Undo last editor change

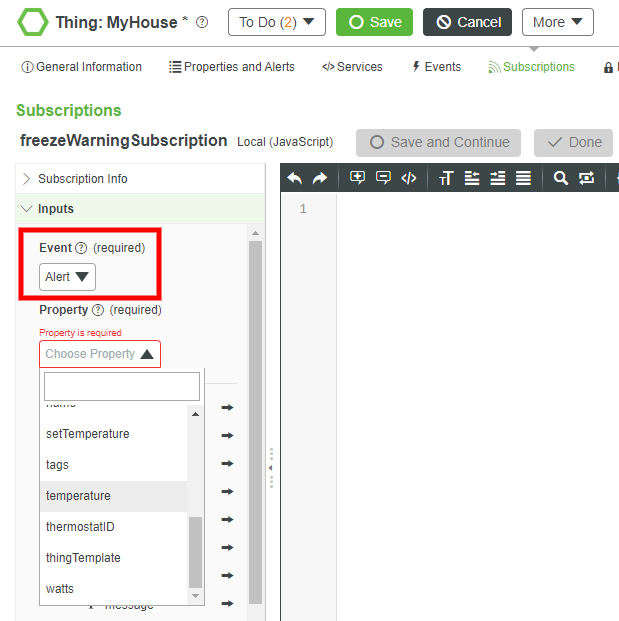pos(295,178)
